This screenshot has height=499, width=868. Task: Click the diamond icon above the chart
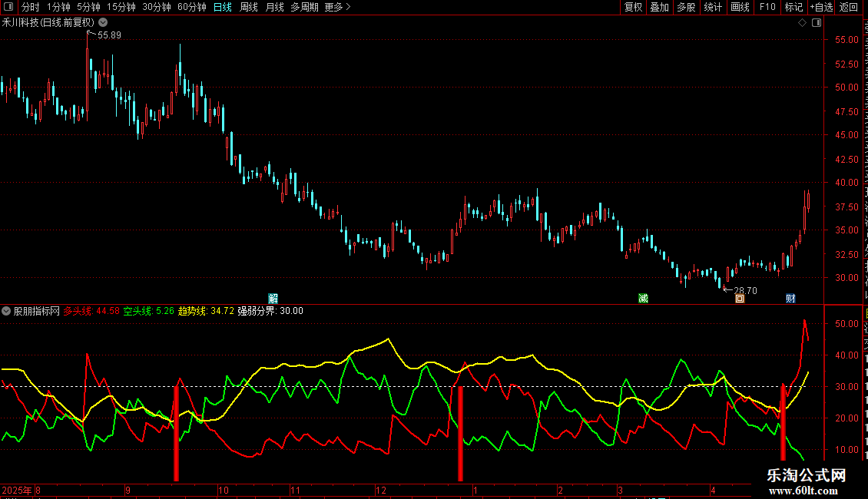coord(802,23)
